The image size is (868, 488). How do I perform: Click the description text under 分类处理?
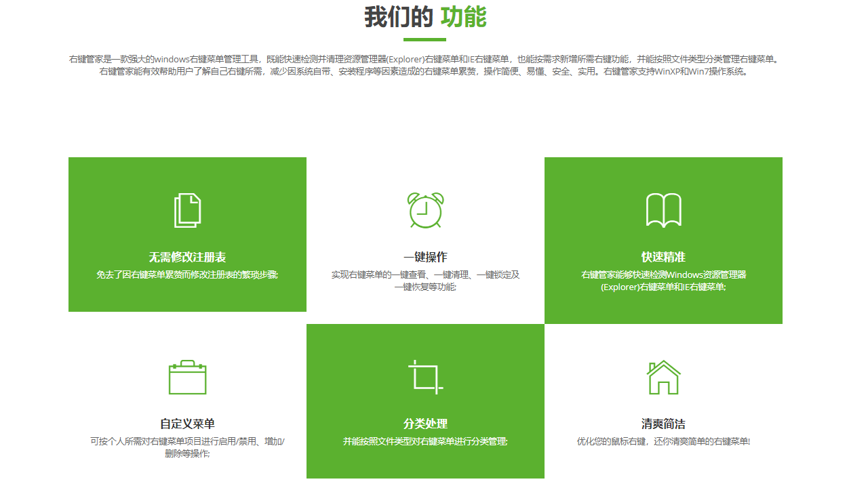click(x=425, y=441)
